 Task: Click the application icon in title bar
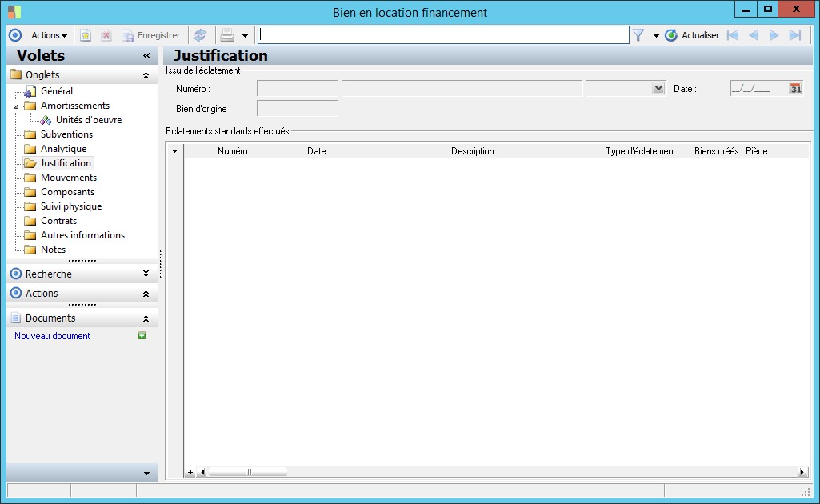point(14,11)
